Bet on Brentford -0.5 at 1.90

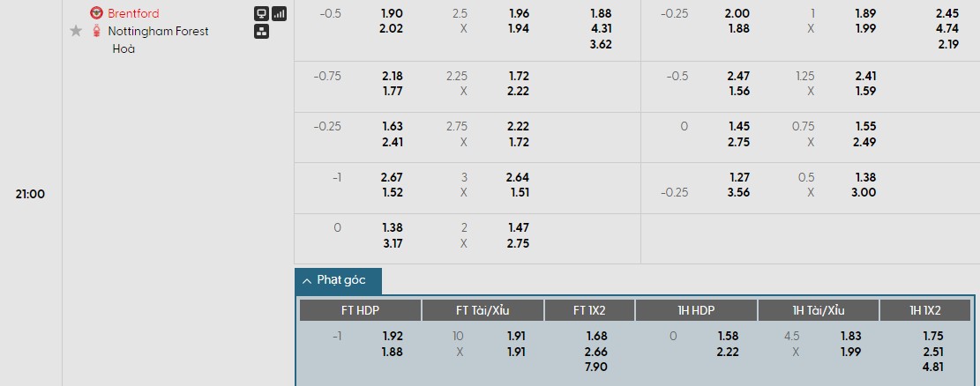coord(392,13)
